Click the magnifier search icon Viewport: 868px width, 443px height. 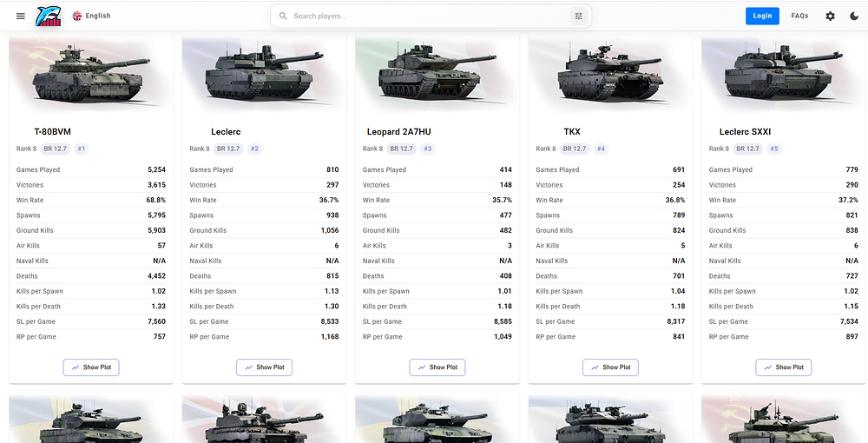(x=283, y=16)
